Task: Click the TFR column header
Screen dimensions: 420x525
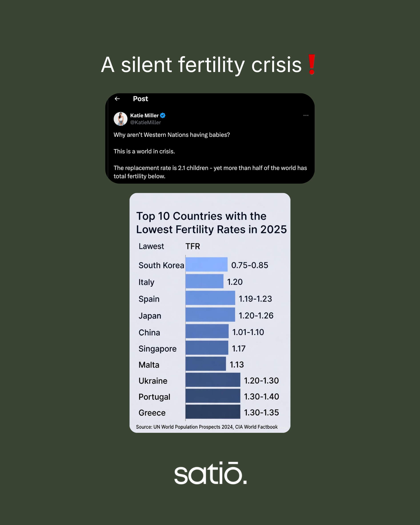Action: tap(193, 246)
